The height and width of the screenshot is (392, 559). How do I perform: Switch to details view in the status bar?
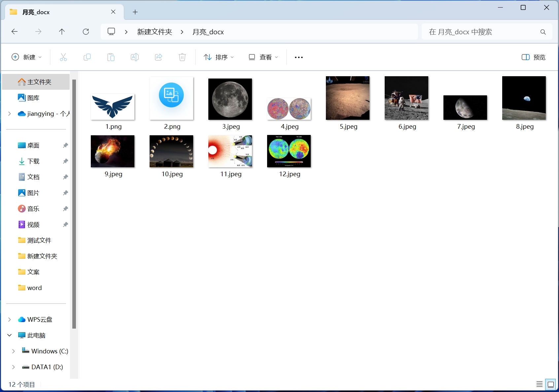[x=539, y=384]
